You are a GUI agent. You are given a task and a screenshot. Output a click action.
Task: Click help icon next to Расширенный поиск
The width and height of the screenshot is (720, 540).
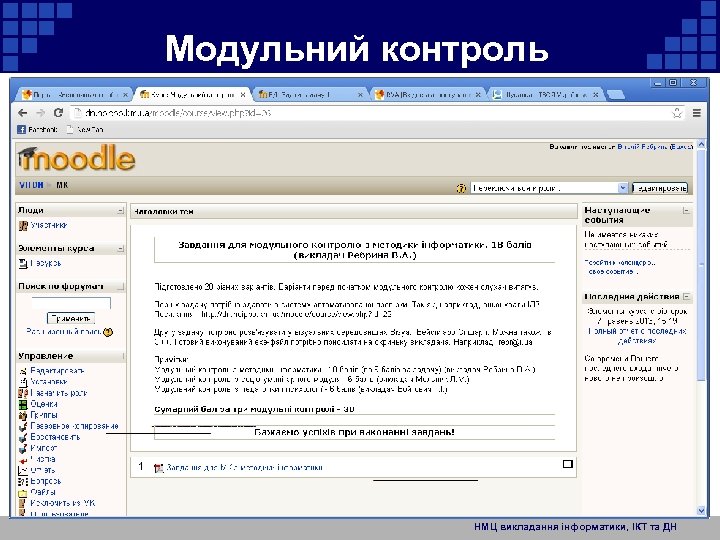pyautogui.click(x=108, y=332)
